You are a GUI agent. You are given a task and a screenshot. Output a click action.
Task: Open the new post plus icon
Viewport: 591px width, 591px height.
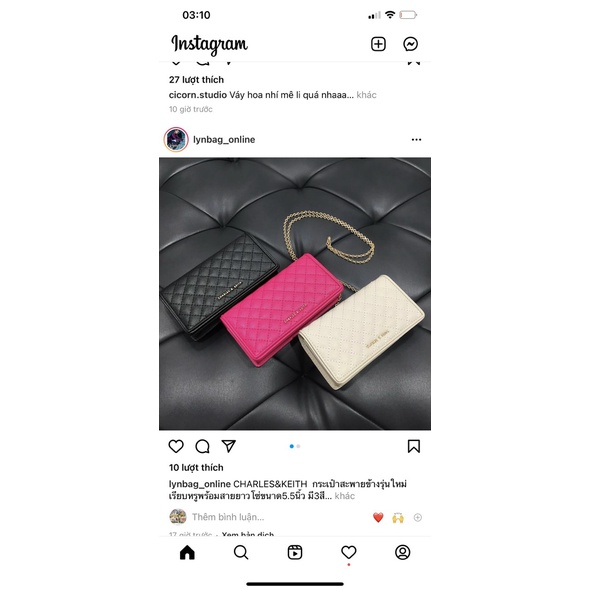[x=378, y=44]
